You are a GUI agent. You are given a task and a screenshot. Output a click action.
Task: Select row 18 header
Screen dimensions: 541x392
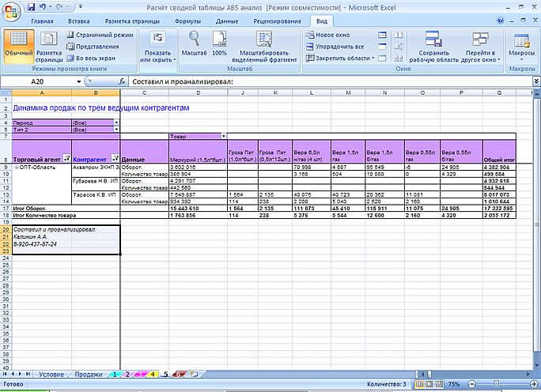pyautogui.click(x=6, y=215)
